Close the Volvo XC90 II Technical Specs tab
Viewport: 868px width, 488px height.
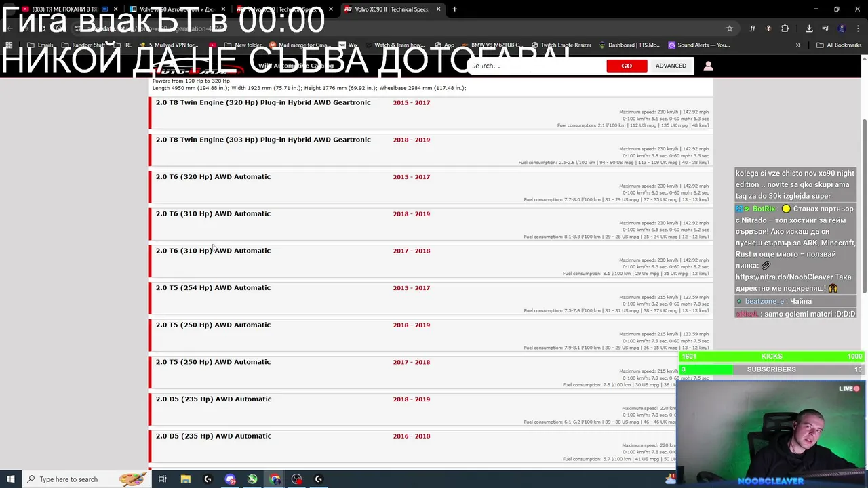438,9
